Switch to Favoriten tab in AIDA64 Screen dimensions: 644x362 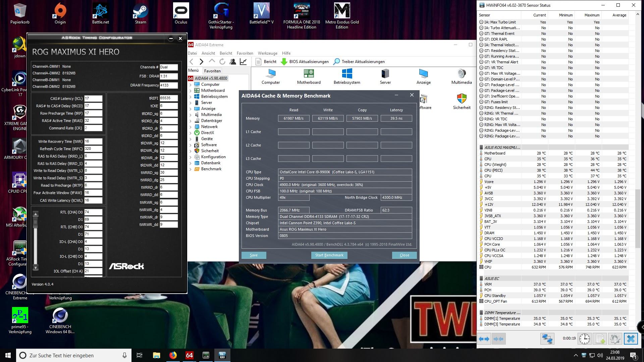(212, 71)
